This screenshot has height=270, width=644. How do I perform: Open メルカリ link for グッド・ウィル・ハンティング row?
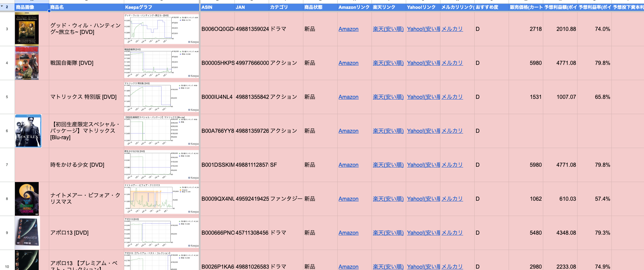click(452, 29)
